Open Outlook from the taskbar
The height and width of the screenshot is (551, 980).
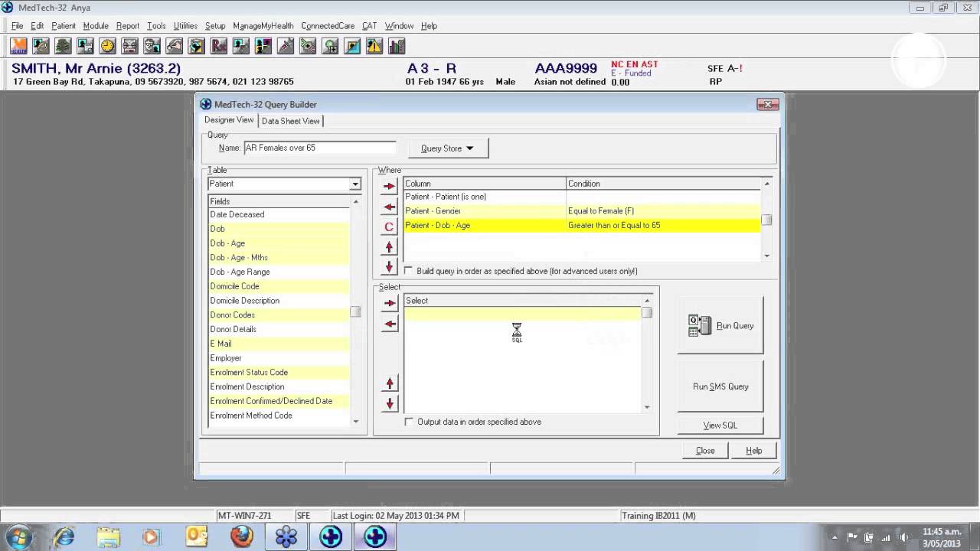click(198, 537)
